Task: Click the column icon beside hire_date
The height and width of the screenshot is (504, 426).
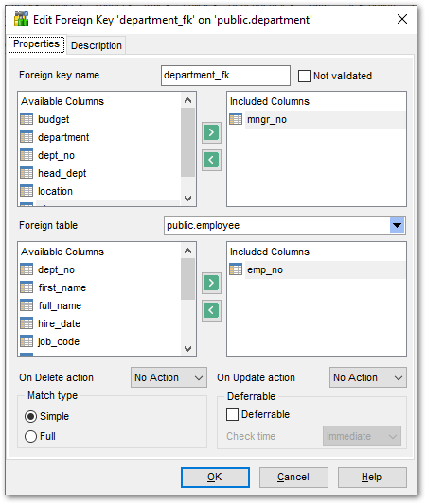Action: tap(27, 323)
